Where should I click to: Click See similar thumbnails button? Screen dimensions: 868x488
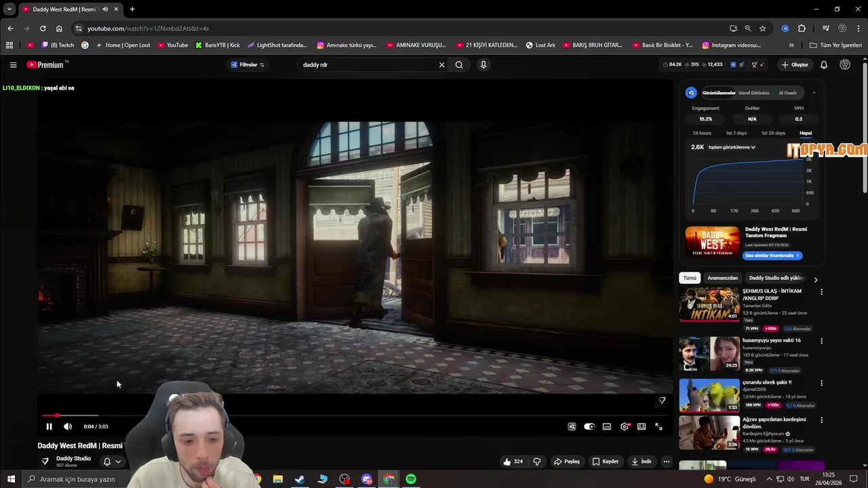(772, 256)
